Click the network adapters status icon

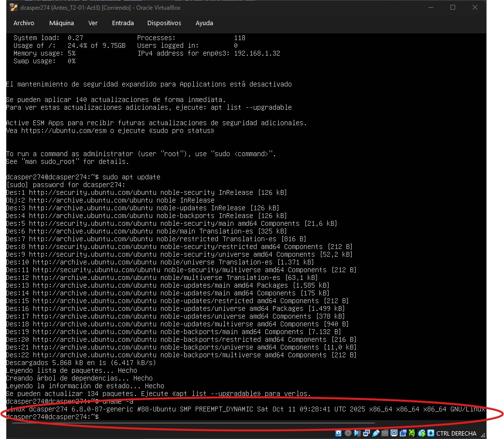[x=366, y=433]
